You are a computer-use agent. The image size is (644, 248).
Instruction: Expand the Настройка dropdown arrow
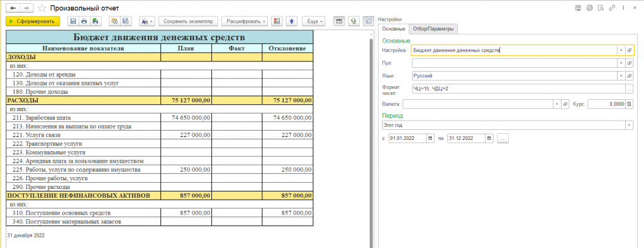621,50
